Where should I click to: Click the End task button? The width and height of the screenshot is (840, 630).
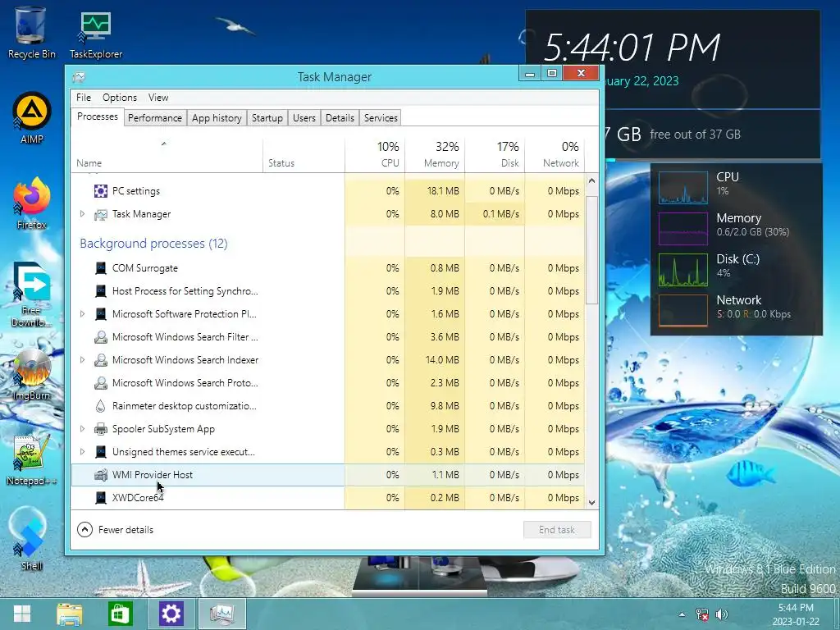click(557, 530)
